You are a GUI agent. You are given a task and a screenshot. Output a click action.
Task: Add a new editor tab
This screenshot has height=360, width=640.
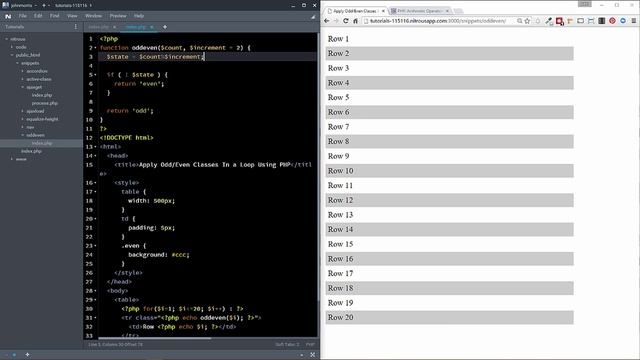(x=165, y=27)
